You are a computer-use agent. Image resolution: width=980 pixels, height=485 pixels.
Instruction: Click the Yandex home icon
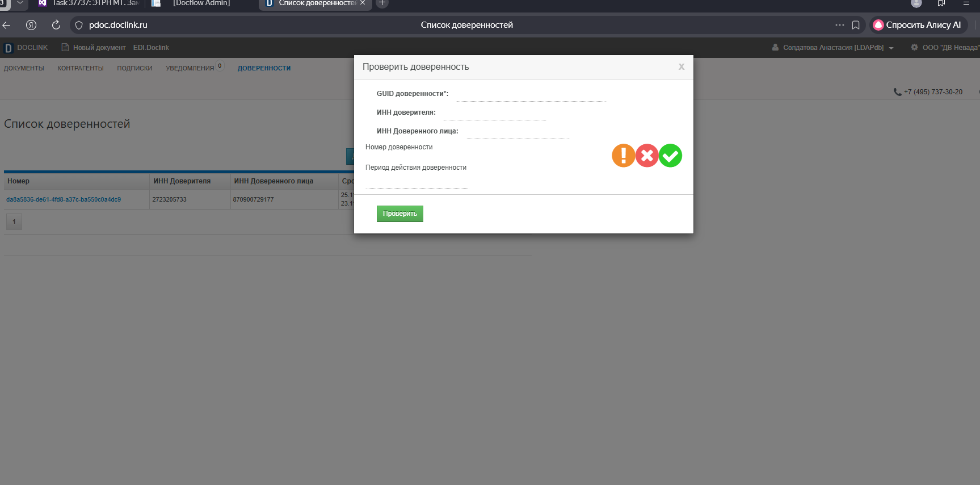pos(31,25)
